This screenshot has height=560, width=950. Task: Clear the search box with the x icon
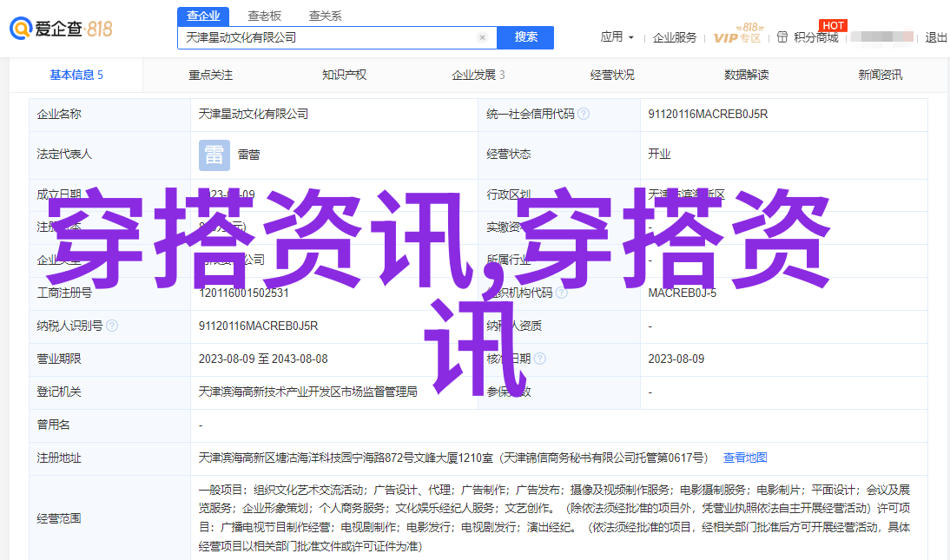point(482,37)
